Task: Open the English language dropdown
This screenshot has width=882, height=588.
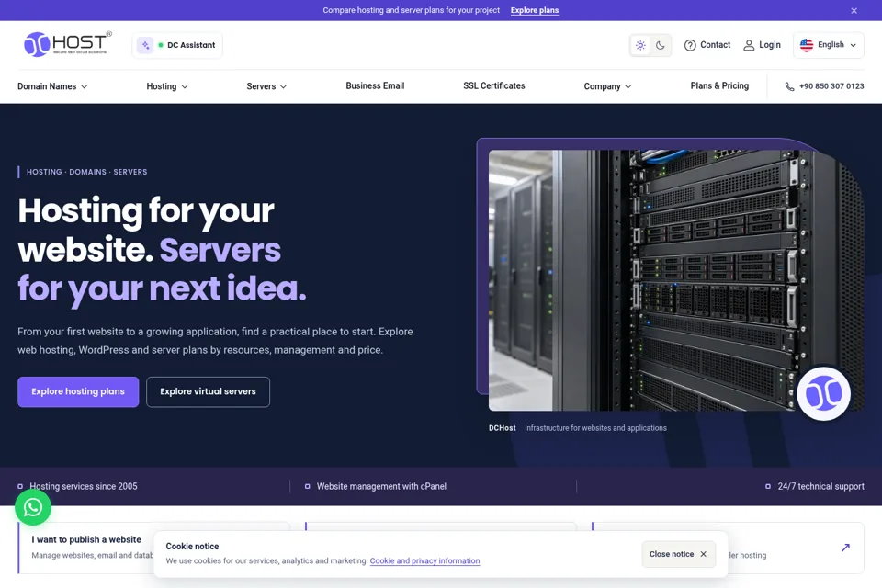Action: [829, 45]
